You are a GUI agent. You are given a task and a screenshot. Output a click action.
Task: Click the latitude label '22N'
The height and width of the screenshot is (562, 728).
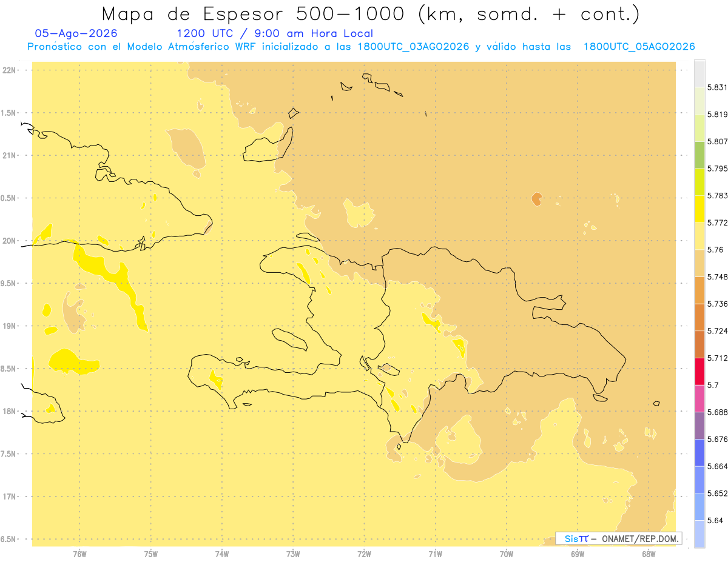(9, 70)
